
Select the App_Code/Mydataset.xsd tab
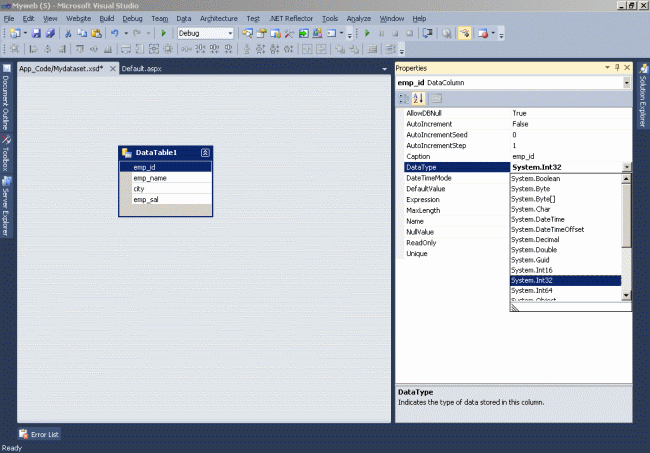[61, 68]
